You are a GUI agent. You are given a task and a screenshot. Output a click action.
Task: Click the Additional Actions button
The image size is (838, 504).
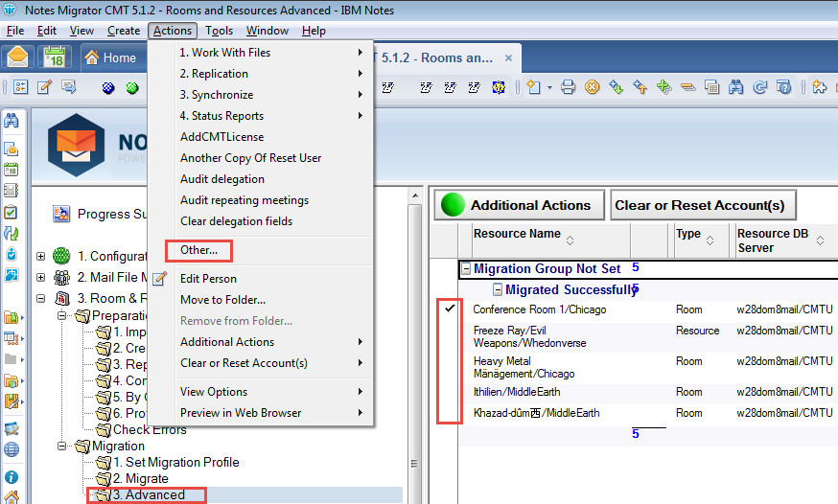click(x=519, y=205)
